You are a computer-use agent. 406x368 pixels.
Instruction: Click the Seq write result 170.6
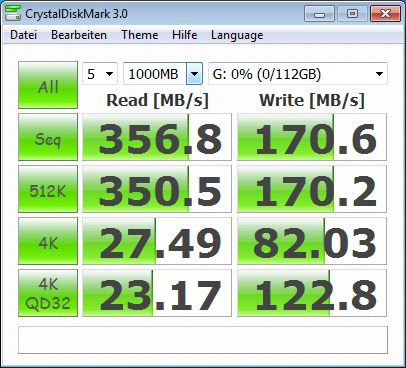[x=312, y=137]
